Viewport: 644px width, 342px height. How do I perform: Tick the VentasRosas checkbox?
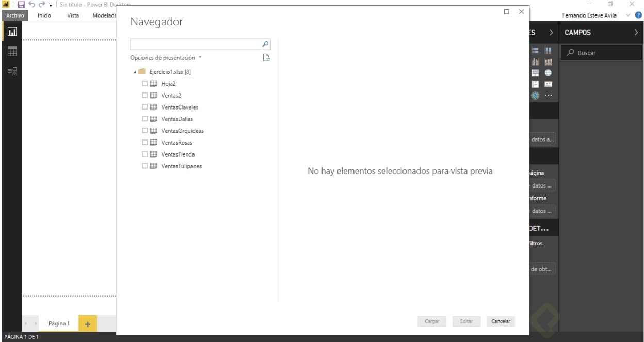[144, 143]
